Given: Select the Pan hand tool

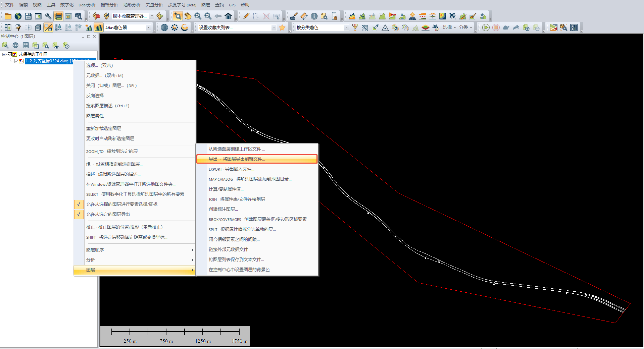Looking at the screenshot, I should click(x=188, y=16).
